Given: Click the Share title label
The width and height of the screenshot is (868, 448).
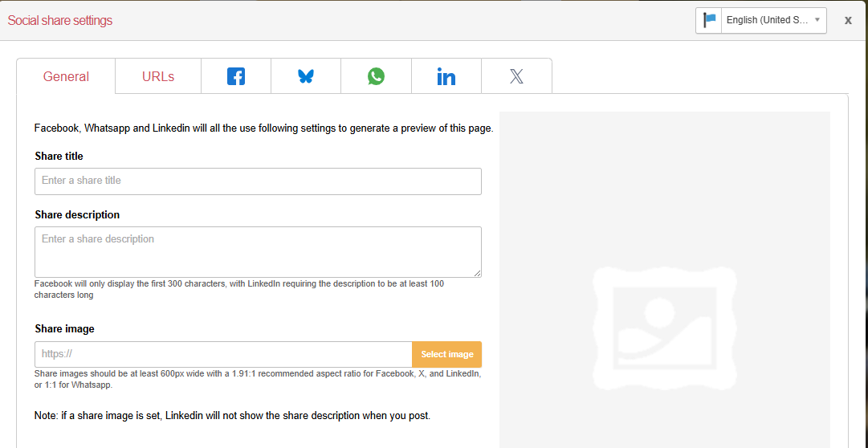Looking at the screenshot, I should click(x=59, y=156).
